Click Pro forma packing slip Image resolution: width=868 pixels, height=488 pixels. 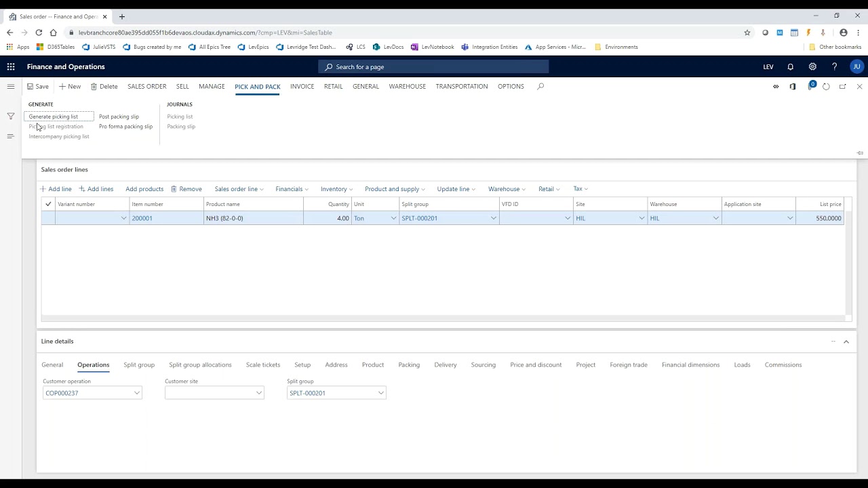click(125, 127)
